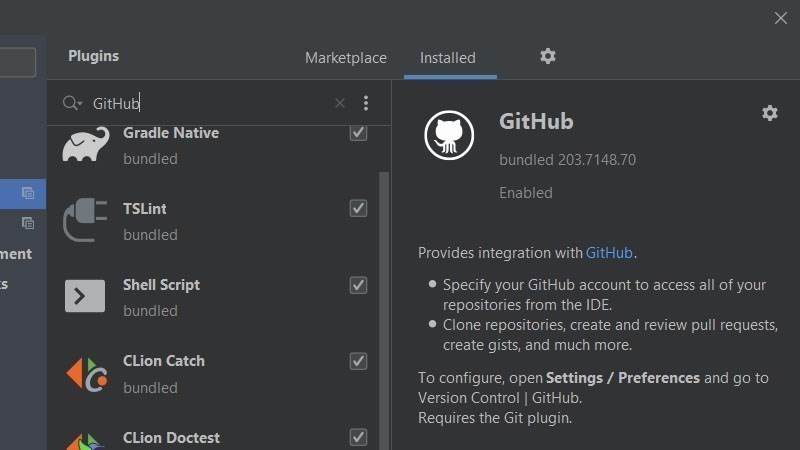The height and width of the screenshot is (450, 800).
Task: Clear the plugin search text
Action: (x=340, y=103)
